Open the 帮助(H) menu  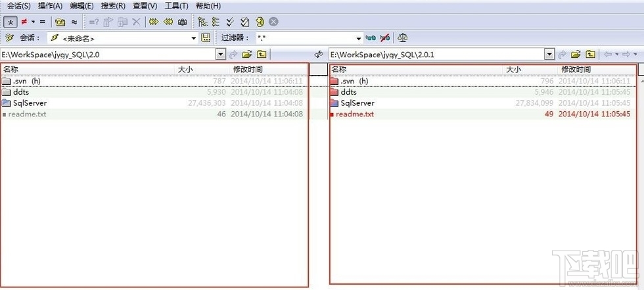point(208,6)
